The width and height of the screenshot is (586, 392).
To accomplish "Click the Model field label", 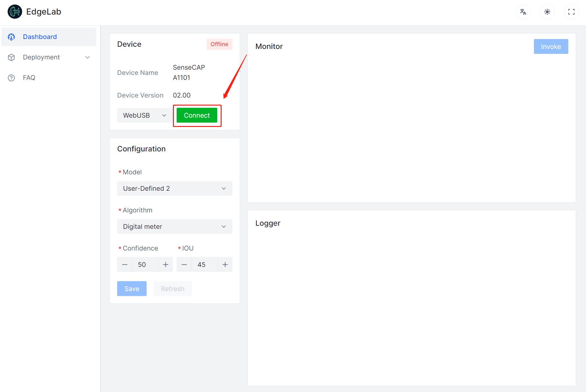I will click(x=132, y=172).
